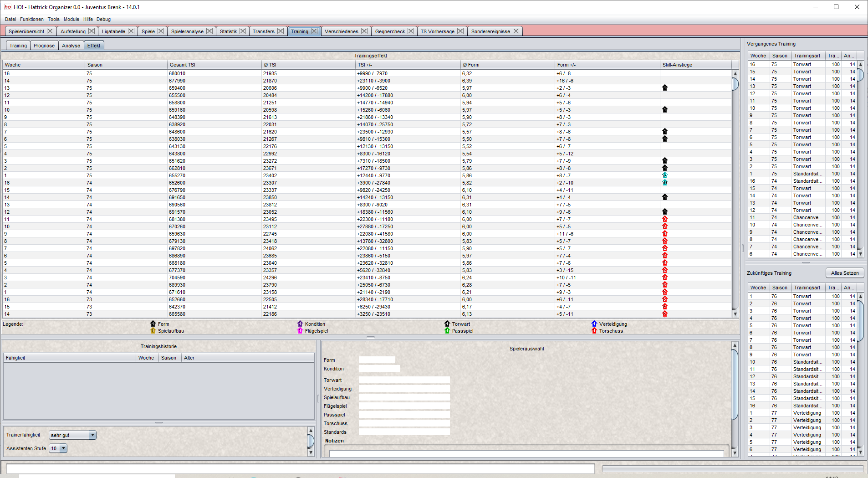Open the Assistenten Stufe dropdown

click(x=58, y=448)
